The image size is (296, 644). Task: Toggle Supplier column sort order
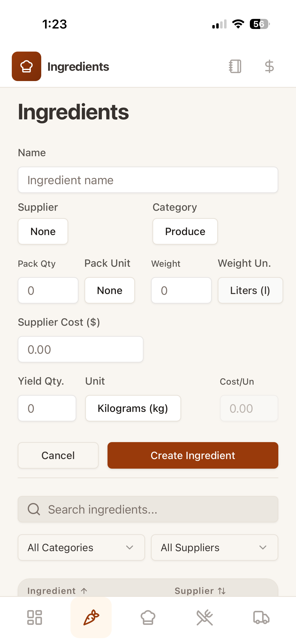click(222, 591)
